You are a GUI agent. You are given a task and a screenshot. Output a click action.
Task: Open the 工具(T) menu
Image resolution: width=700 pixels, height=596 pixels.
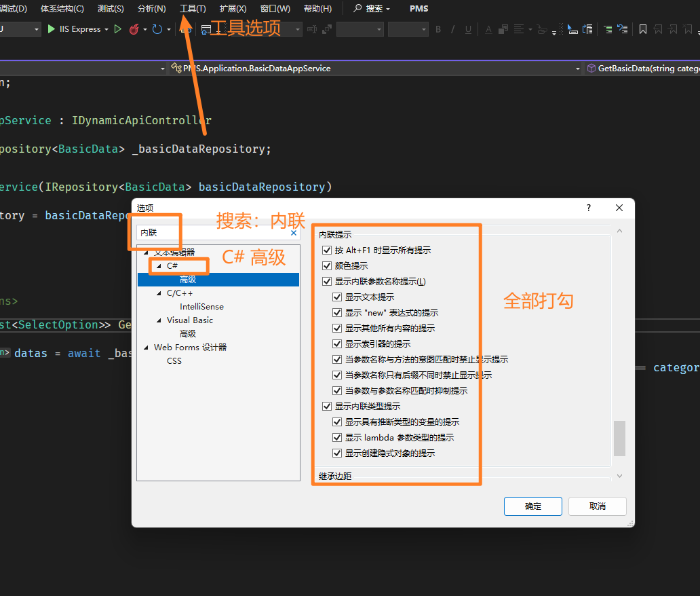pos(193,9)
